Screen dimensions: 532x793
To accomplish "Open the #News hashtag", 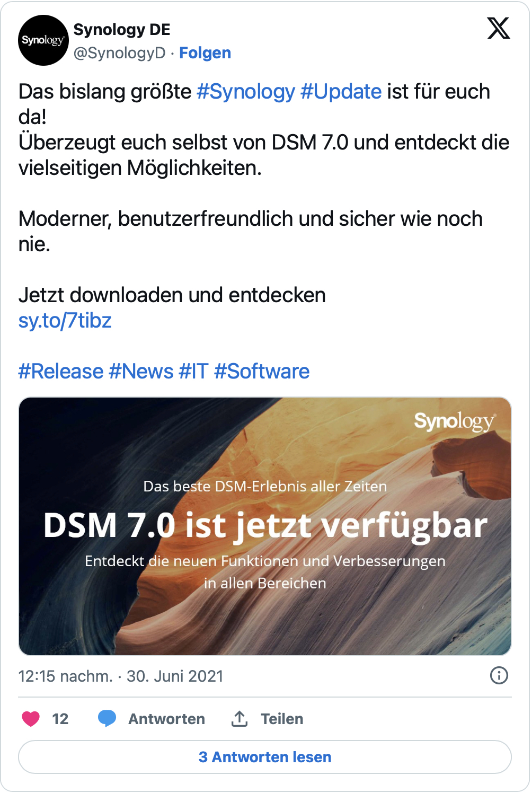I will click(141, 372).
